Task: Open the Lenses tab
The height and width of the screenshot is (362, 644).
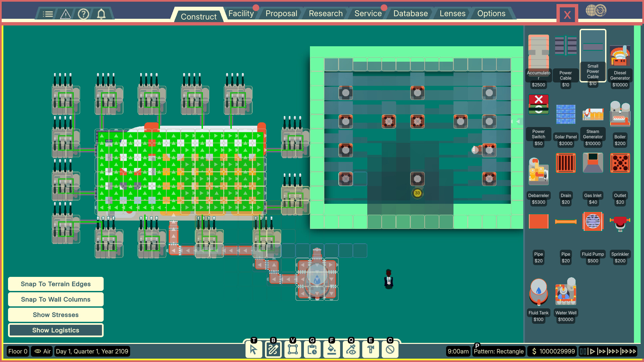Action: (x=452, y=13)
